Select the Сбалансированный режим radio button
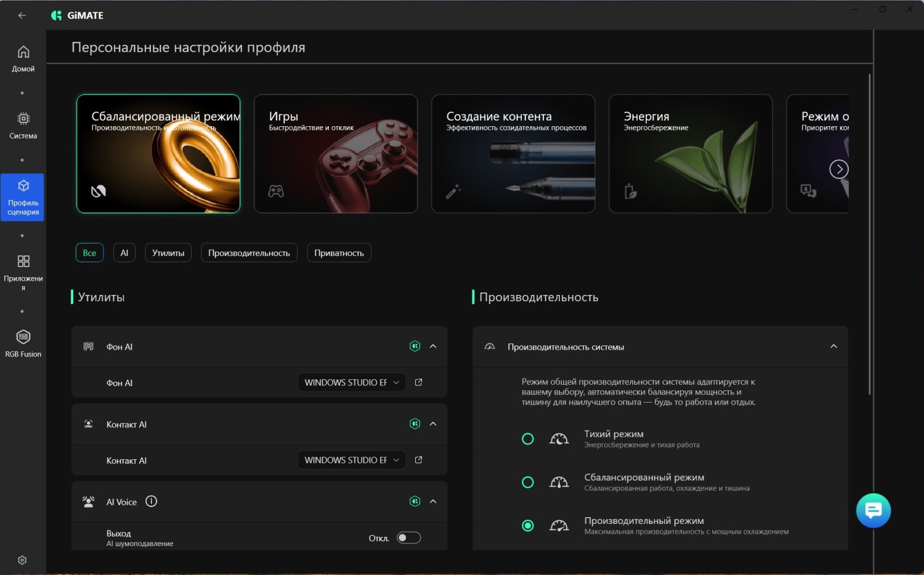This screenshot has height=575, width=924. (528, 482)
